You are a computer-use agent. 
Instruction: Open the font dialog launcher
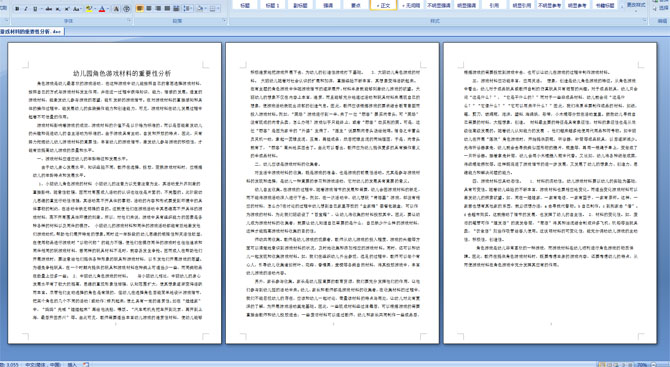coord(129,20)
